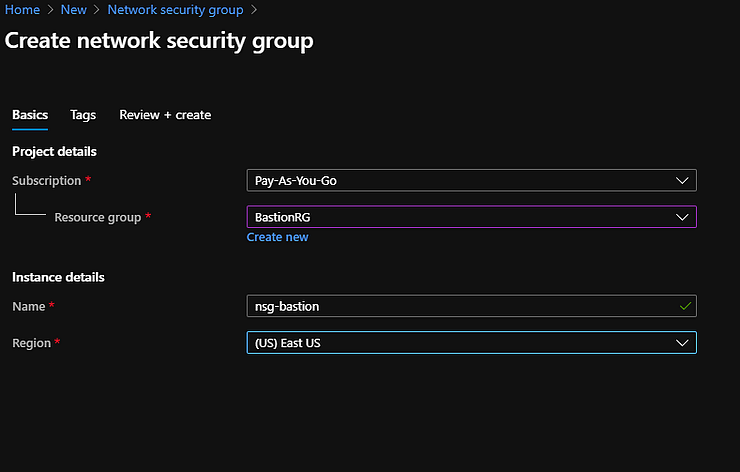Click the Region dropdown chevron arrow
Screen dimensions: 740x472
pos(682,343)
